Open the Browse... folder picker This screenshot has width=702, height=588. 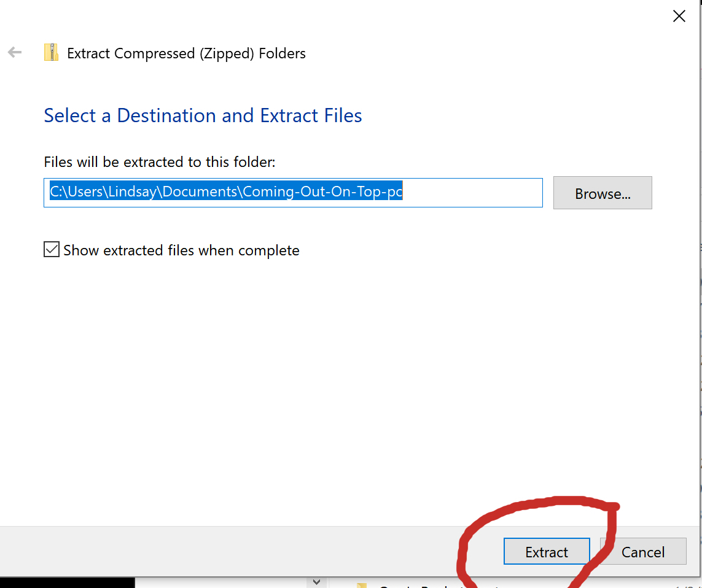point(602,193)
